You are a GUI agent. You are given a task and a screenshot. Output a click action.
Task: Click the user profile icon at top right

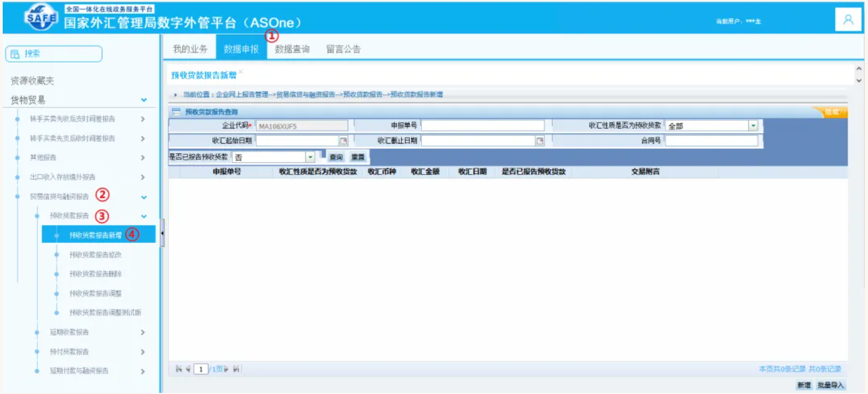click(x=848, y=20)
